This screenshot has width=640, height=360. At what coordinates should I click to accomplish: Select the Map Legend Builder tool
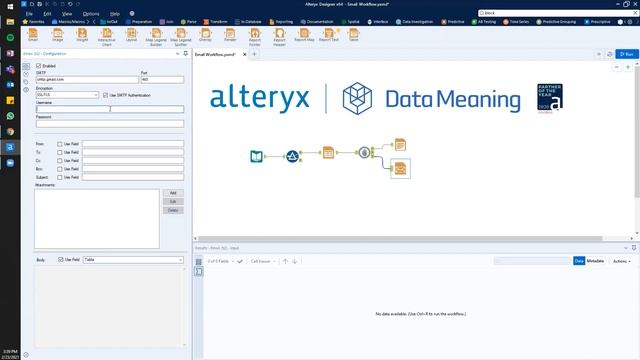click(156, 37)
